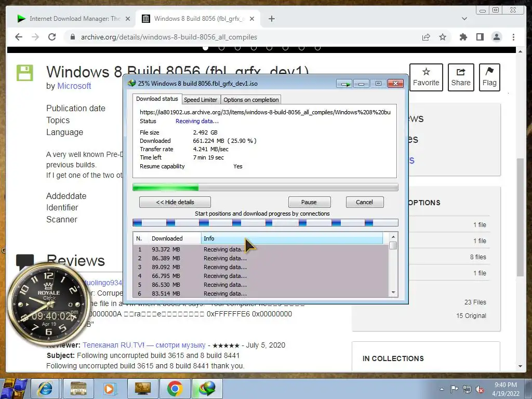Click the 23 Files download option
532x399 pixels.
coord(475,302)
